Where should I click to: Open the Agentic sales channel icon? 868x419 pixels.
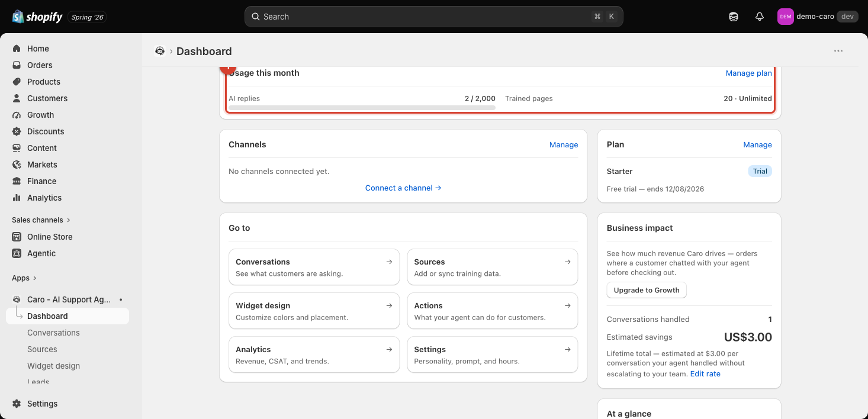(x=17, y=253)
